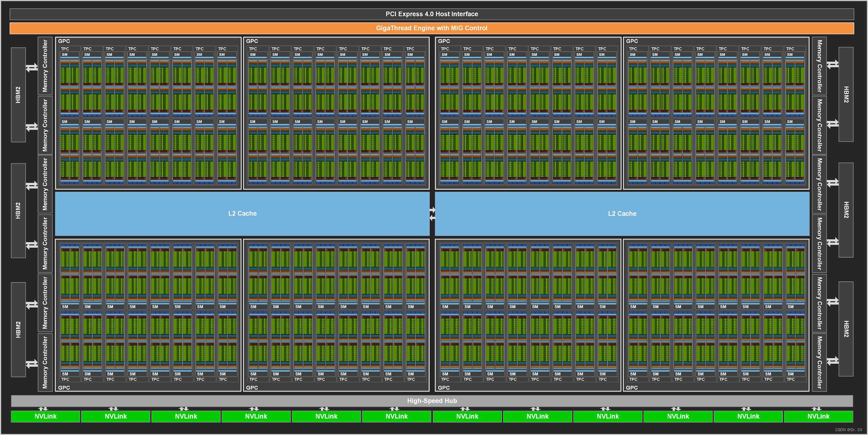
Task: Click the PCI Express 4.0 Host Interface bar
Action: click(432, 14)
